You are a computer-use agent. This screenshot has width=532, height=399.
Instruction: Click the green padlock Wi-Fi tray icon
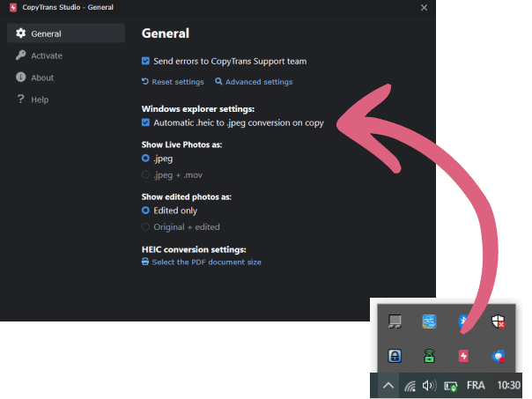(429, 356)
